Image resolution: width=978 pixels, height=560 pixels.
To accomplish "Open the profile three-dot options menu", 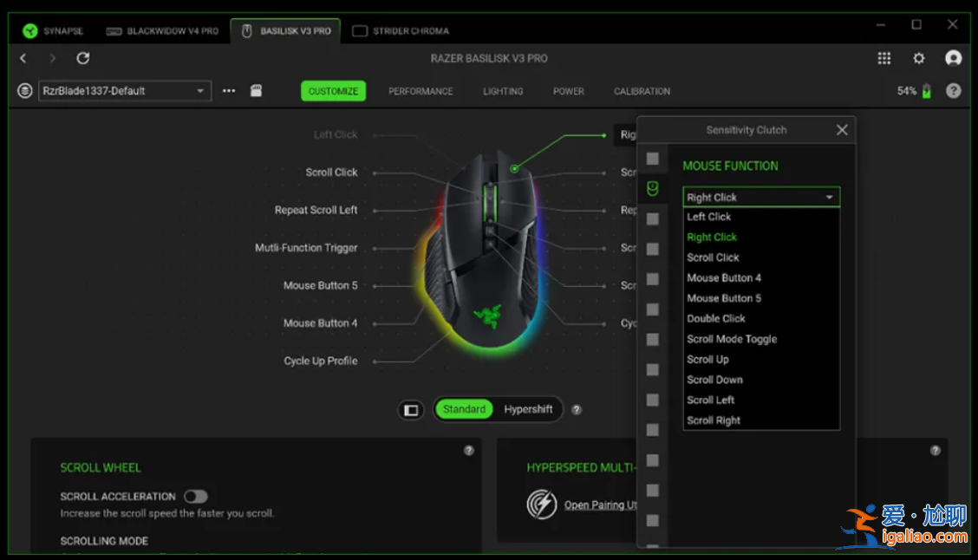I will tap(229, 91).
